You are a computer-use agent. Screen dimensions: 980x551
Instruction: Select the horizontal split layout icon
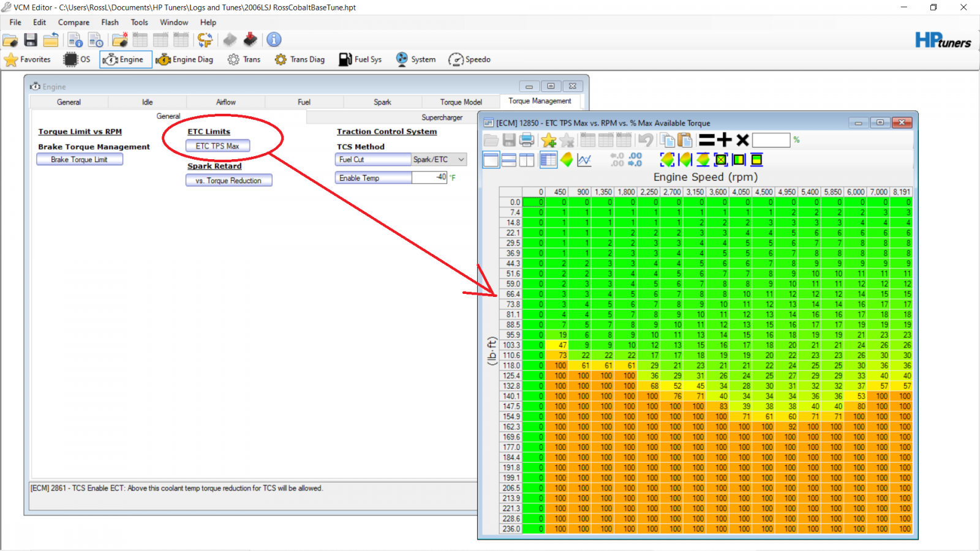(x=508, y=160)
